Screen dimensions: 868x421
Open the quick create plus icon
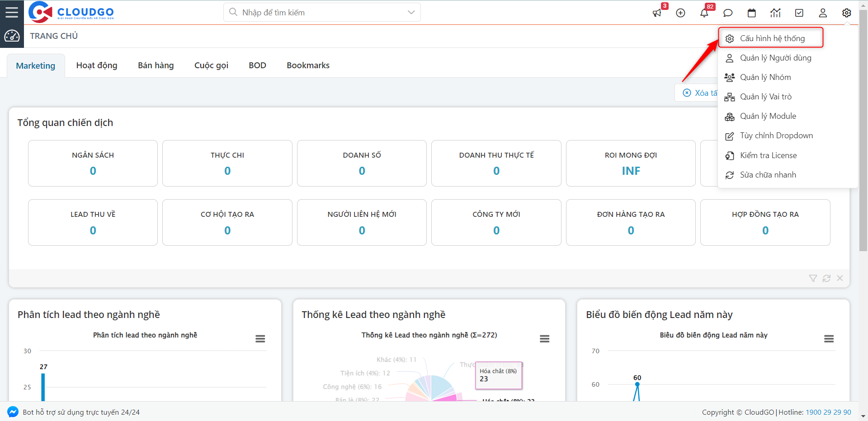pos(680,13)
